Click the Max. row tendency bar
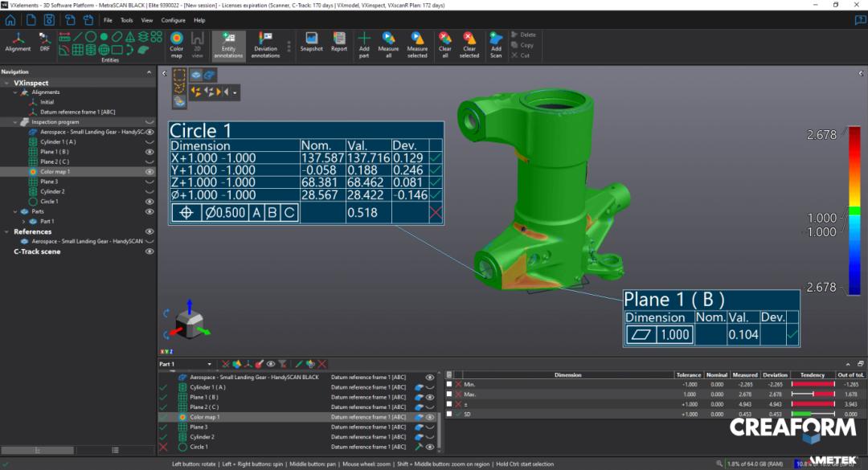 (x=813, y=394)
